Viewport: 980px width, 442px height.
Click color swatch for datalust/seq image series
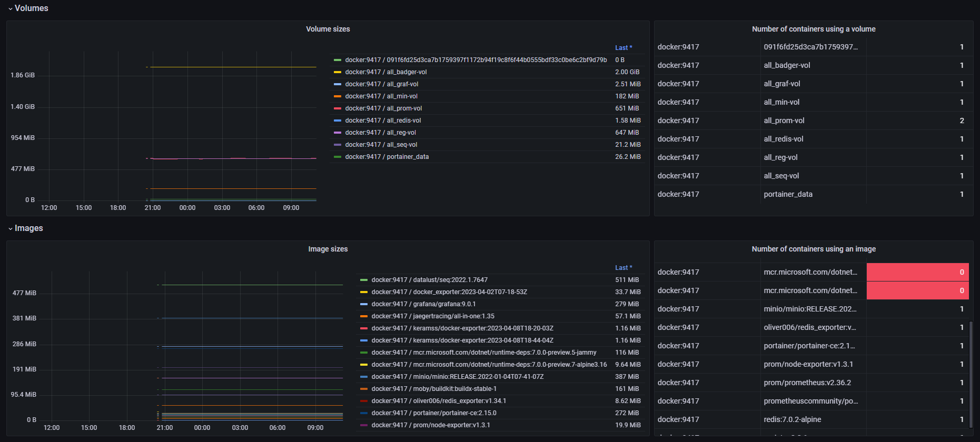[364, 280]
